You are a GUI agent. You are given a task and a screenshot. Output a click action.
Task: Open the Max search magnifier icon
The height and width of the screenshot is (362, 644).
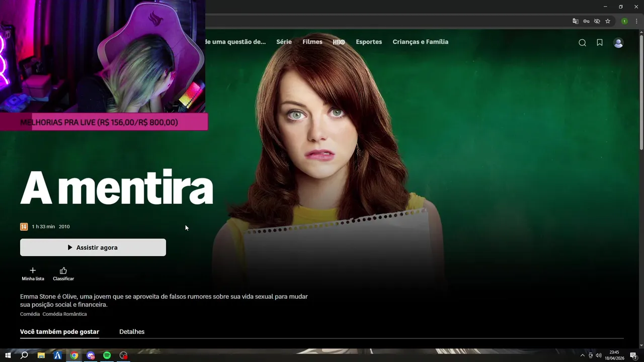tap(582, 43)
